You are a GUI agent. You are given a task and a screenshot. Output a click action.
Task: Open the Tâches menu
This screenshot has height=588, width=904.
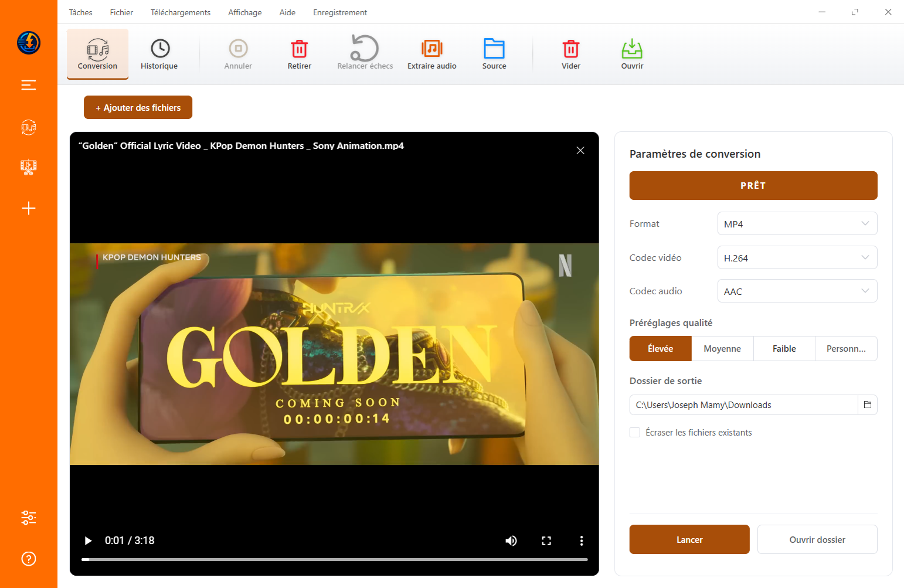pyautogui.click(x=81, y=12)
